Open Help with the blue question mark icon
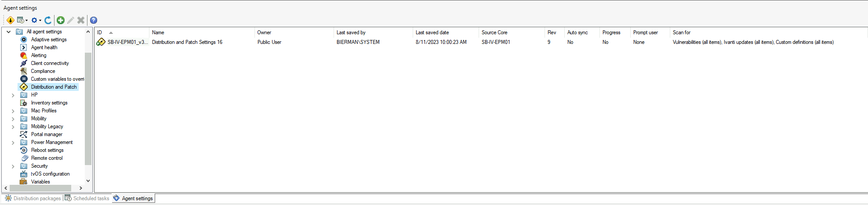This screenshot has height=205, width=868. point(94,20)
